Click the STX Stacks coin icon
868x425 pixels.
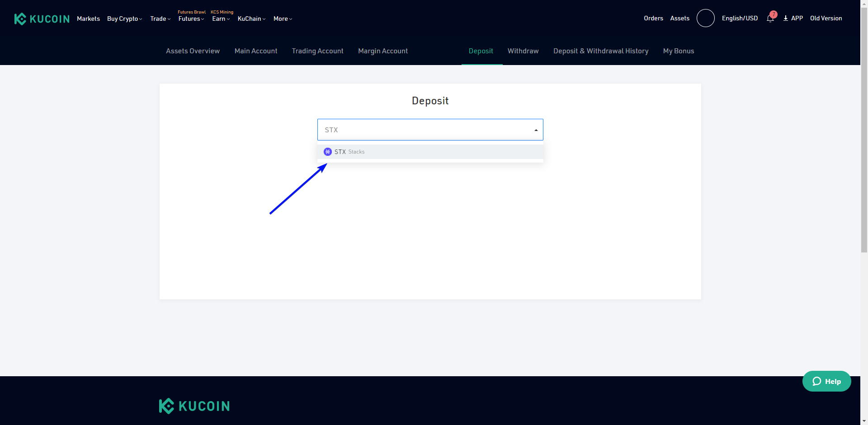tap(328, 152)
